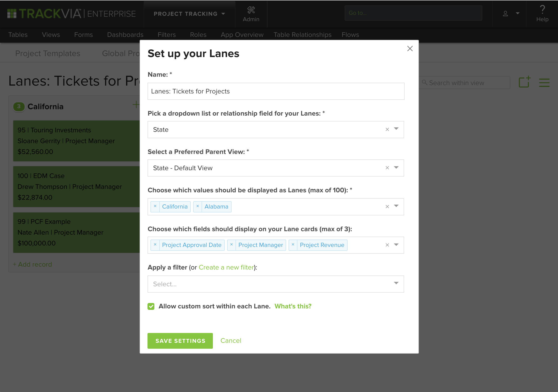Viewport: 558px width, 392px height.
Task: Remove the Project Approval Date tag
Action: tap(155, 245)
